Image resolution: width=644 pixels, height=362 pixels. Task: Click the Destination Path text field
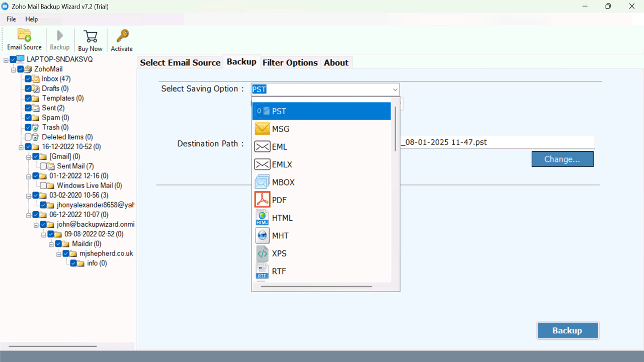coord(497,142)
